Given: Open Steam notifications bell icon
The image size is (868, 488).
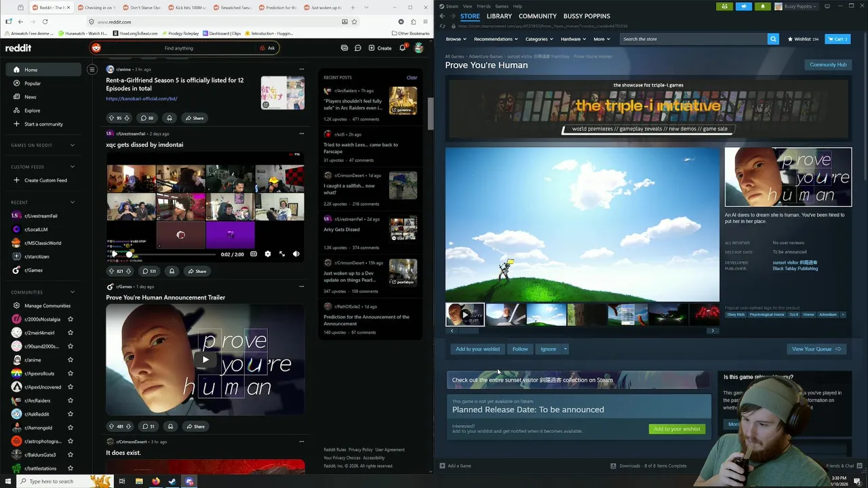Looking at the screenshot, I should [762, 6].
